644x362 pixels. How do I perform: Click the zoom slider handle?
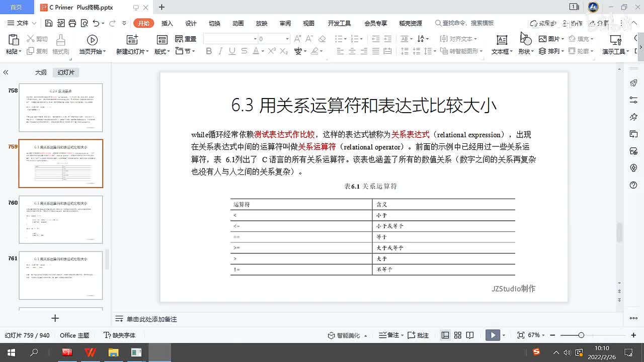[581, 335]
